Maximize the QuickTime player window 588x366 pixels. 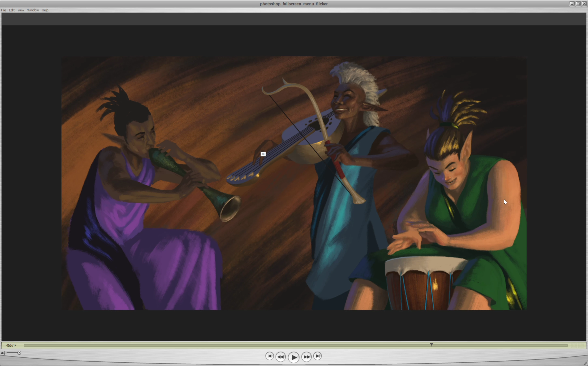pos(578,4)
